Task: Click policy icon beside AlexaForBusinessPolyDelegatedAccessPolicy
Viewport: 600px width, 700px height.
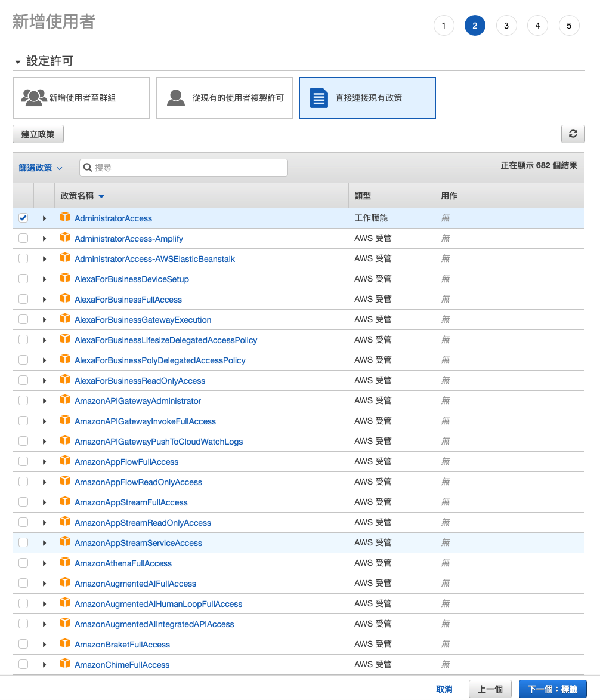Action: (x=65, y=359)
